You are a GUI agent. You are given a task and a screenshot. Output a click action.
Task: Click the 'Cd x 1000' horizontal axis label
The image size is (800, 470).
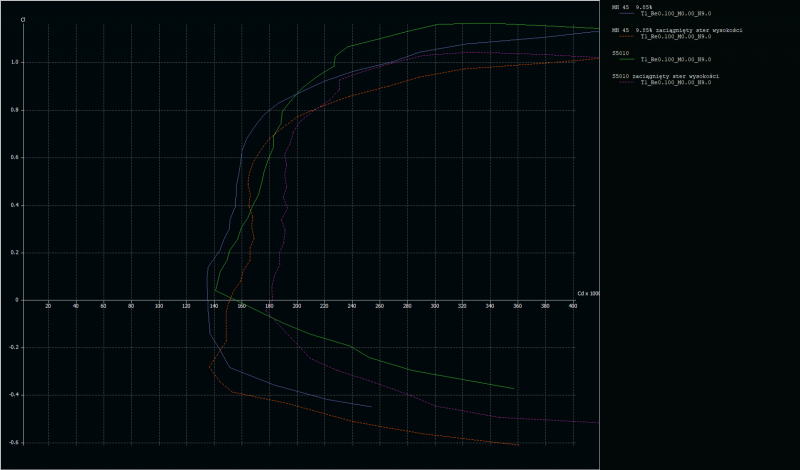(587, 293)
